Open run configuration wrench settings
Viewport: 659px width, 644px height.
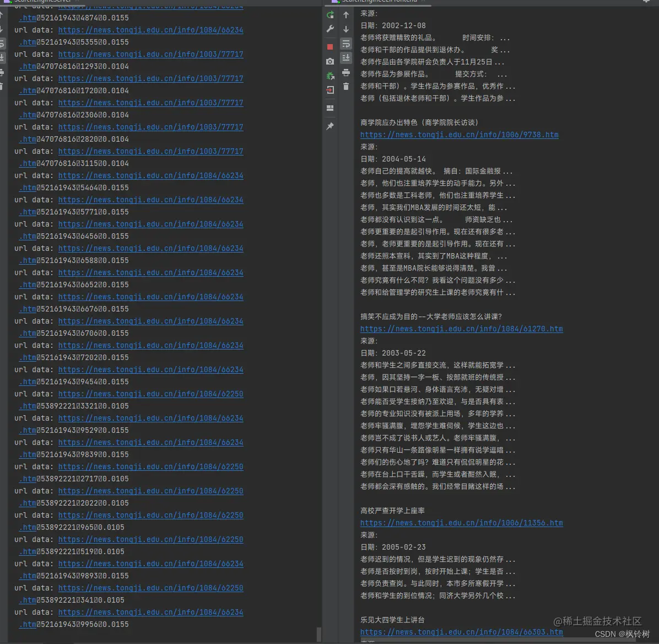(x=330, y=29)
